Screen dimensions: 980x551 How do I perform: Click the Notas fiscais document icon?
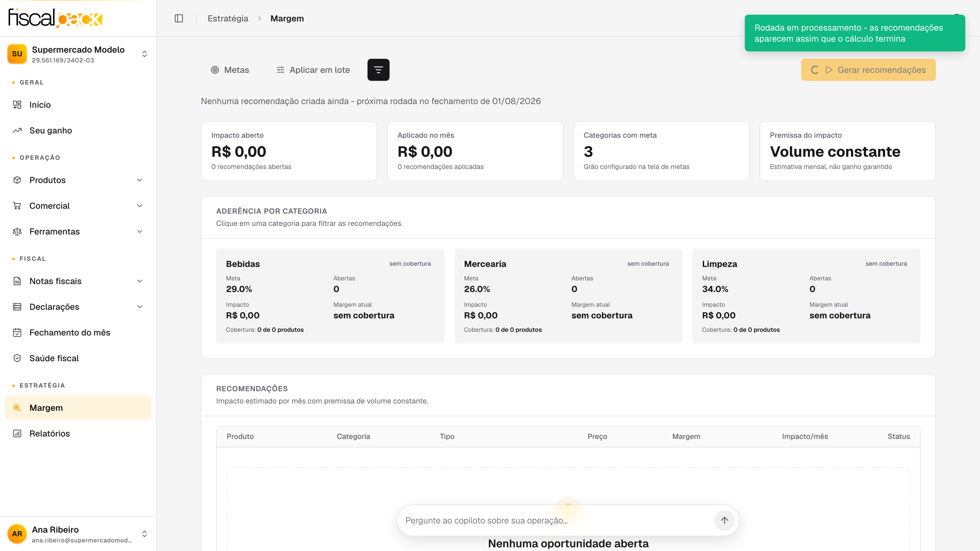17,281
